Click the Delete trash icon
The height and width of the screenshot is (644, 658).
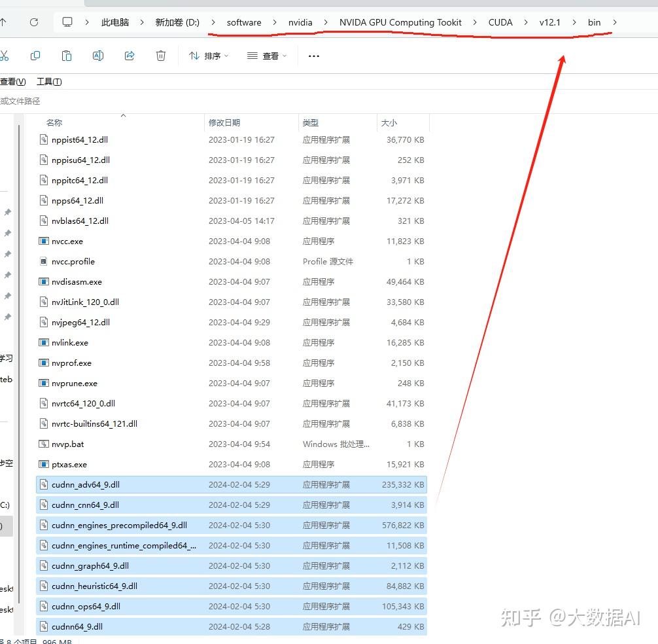160,56
